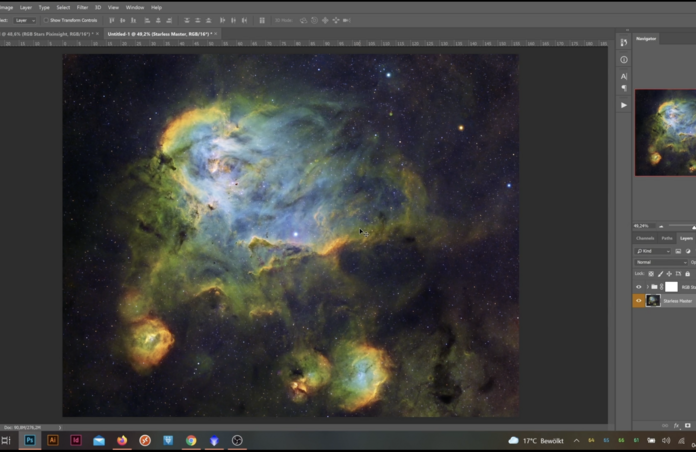Switch to the Paths tab

click(667, 238)
